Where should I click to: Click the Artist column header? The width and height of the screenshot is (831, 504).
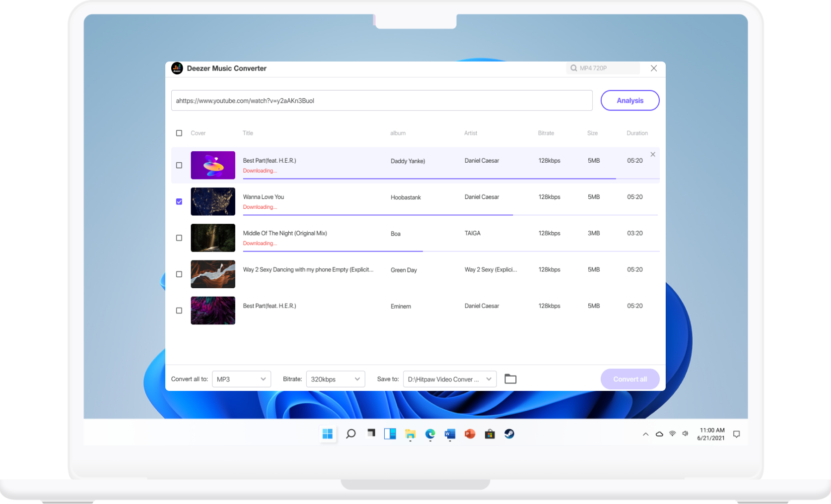(471, 133)
